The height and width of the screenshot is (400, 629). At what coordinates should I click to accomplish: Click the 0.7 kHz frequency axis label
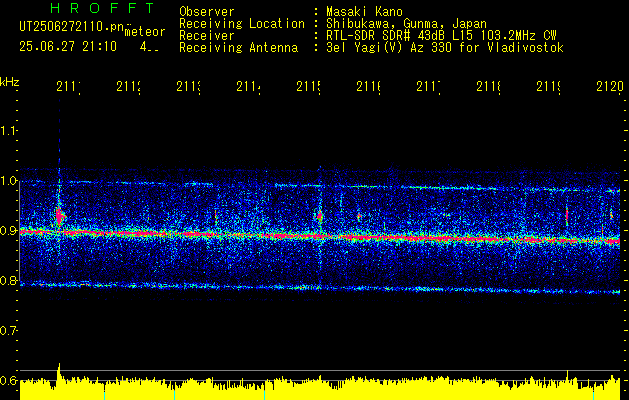pyautogui.click(x=8, y=331)
